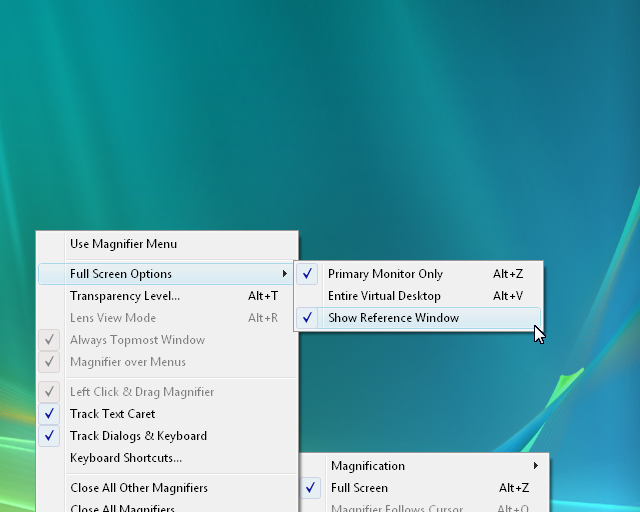Viewport: 640px width, 512px height.
Task: Click the checkmark beside Full Screen
Action: (311, 488)
